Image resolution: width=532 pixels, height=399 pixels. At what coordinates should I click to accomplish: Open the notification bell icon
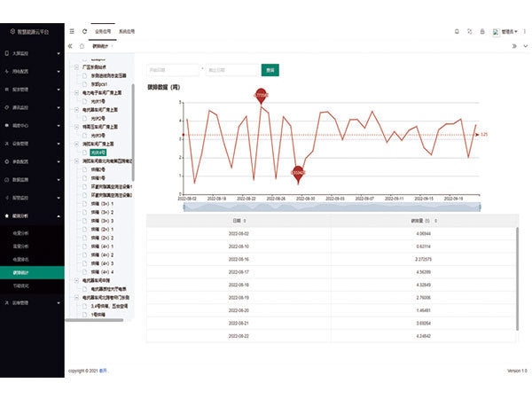[x=457, y=31]
